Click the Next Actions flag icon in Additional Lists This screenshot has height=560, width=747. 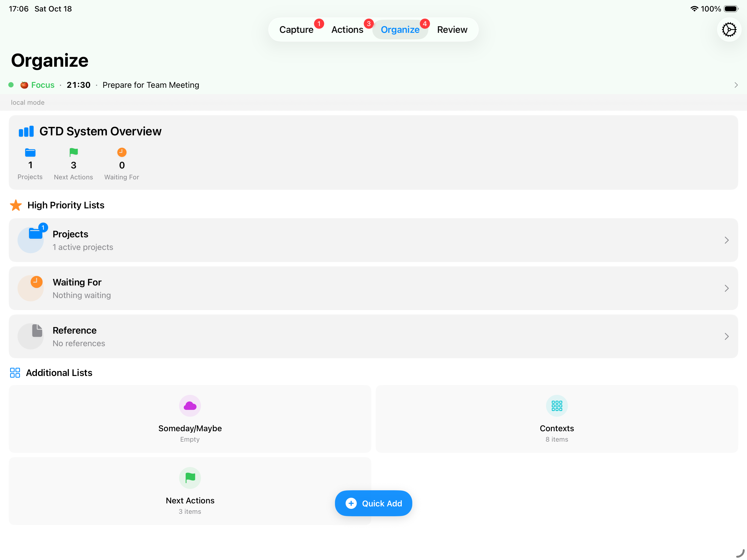pyautogui.click(x=190, y=478)
